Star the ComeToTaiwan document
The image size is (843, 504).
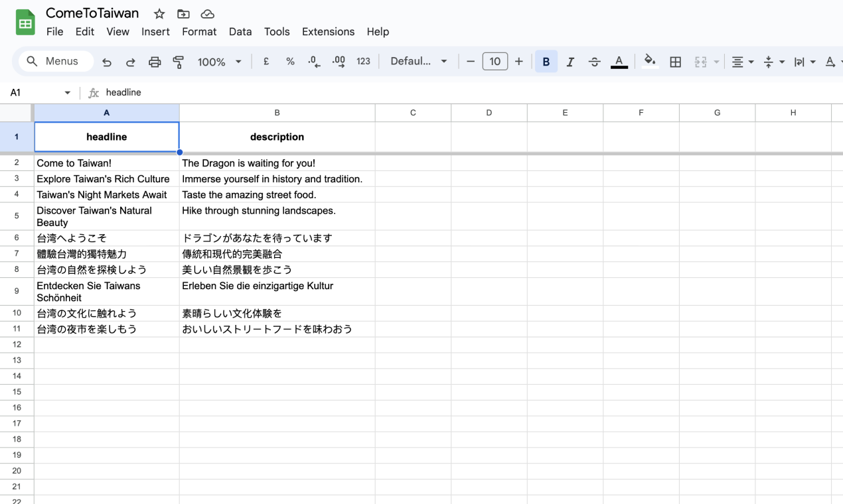pyautogui.click(x=159, y=14)
